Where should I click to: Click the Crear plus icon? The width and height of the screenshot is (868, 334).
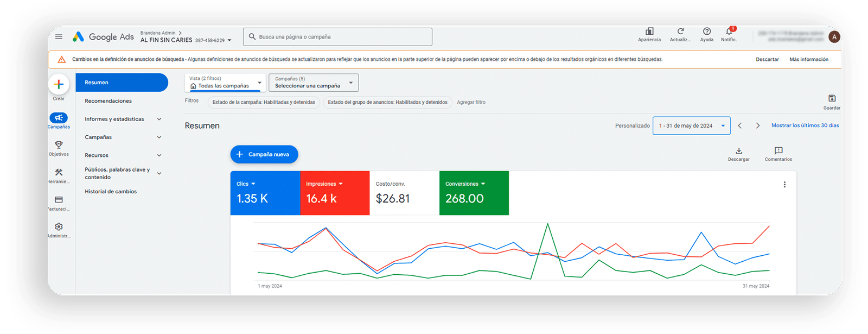(59, 85)
